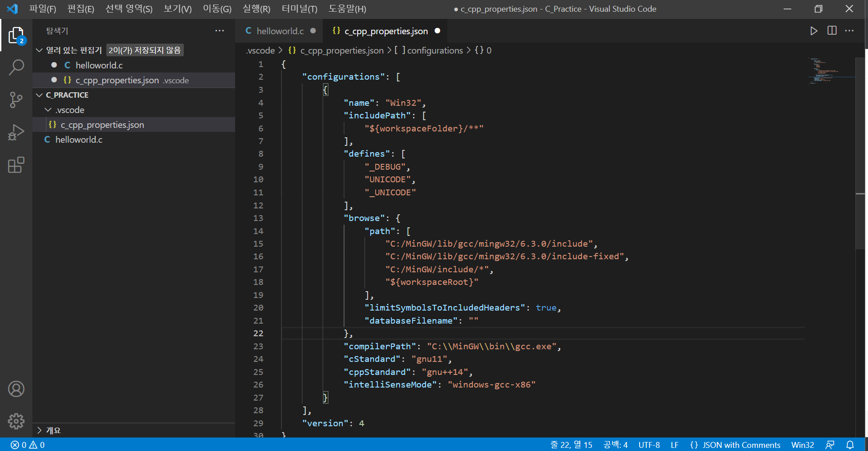This screenshot has height=451, width=868.
Task: Open helloworld.c from Open Editors list
Action: pos(134,65)
